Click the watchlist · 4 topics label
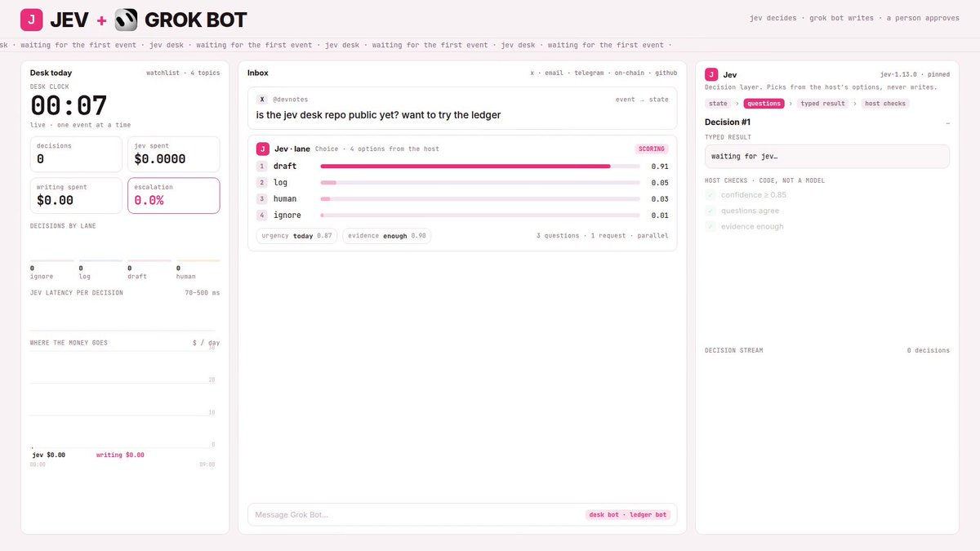The height and width of the screenshot is (551, 980). tap(183, 73)
